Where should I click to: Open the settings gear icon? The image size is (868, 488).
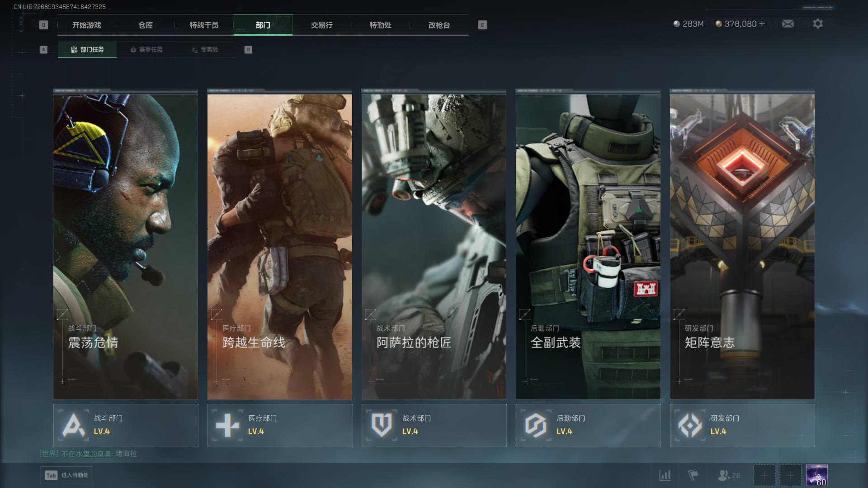pos(817,24)
